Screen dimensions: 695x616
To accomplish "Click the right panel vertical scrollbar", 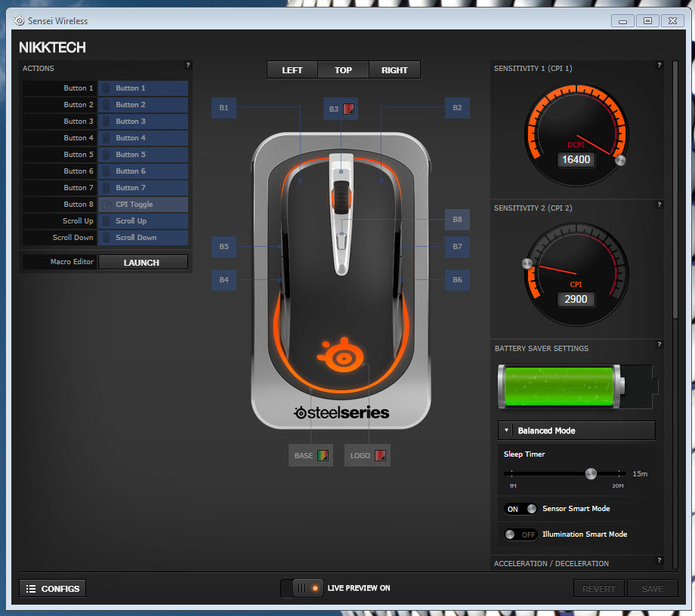I will coord(675,189).
